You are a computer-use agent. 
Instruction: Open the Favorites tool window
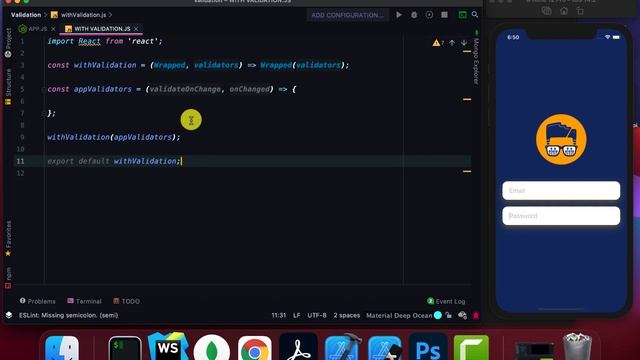pos(8,239)
